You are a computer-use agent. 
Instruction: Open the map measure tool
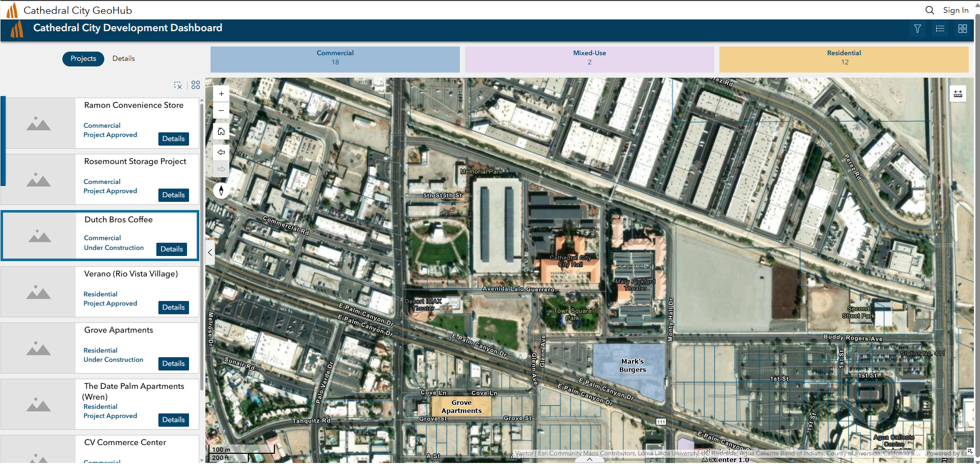[x=958, y=94]
